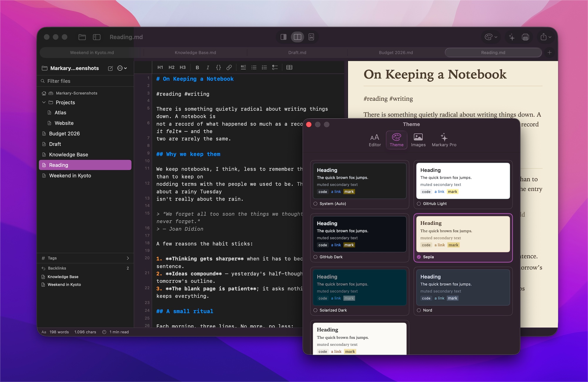Viewport: 588px width, 382px height.
Task: Switch to the Weekend in Kyoto.md tab
Action: point(92,53)
